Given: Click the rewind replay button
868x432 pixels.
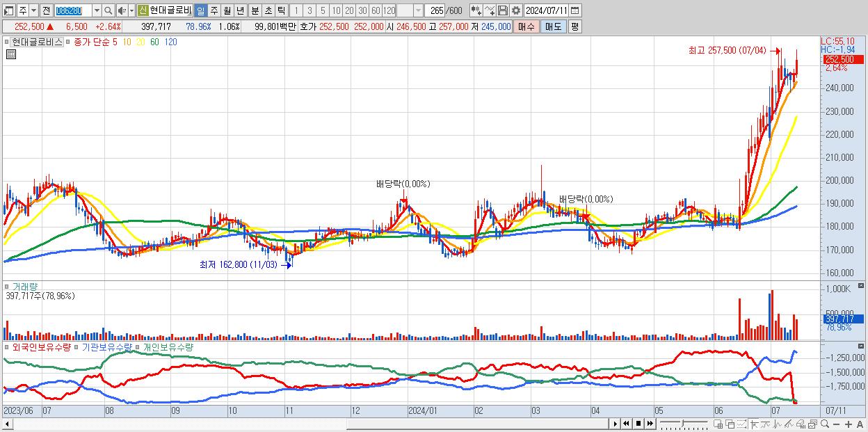Looking at the screenshot, I should tap(626, 424).
